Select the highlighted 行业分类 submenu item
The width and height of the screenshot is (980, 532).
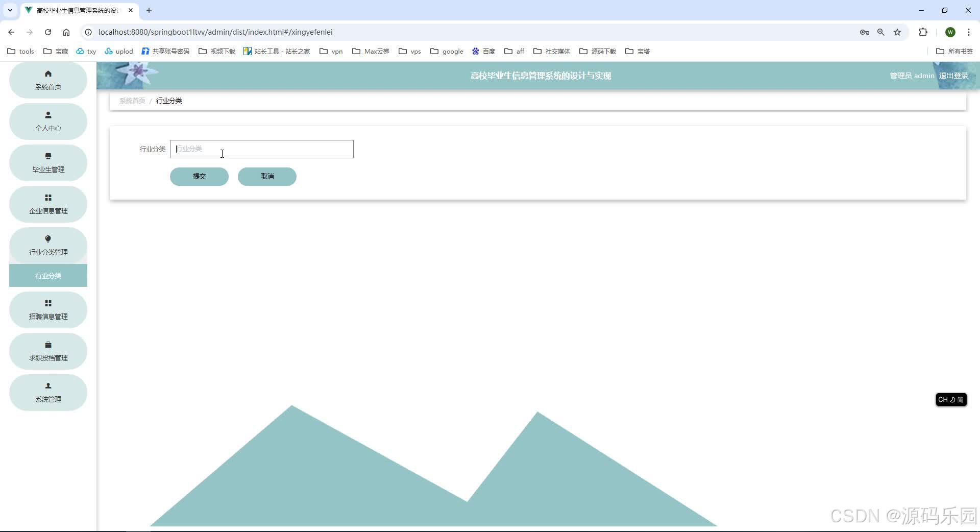click(47, 275)
